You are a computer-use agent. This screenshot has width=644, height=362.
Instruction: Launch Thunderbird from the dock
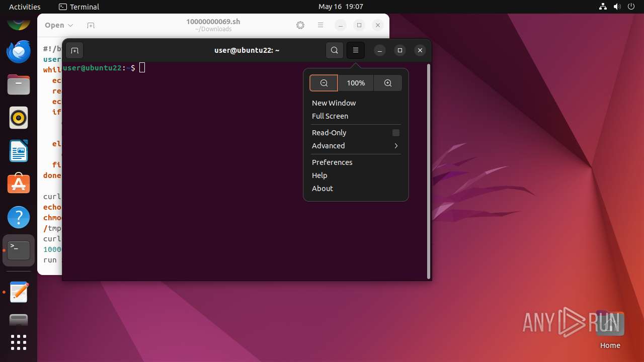tap(19, 52)
